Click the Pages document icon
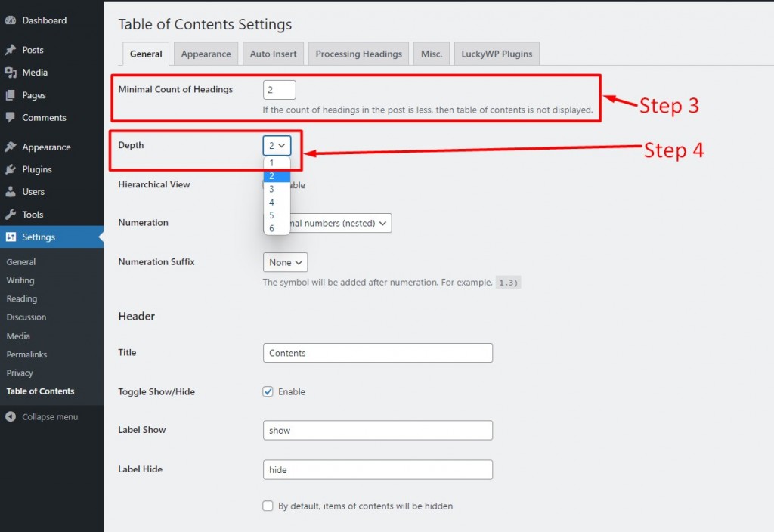The image size is (774, 532). click(11, 95)
